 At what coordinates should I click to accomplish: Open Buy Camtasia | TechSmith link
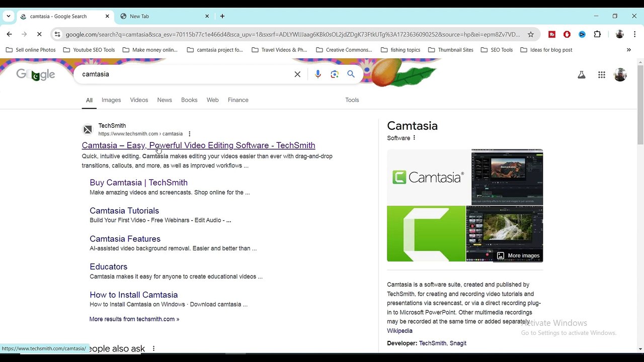point(138,183)
